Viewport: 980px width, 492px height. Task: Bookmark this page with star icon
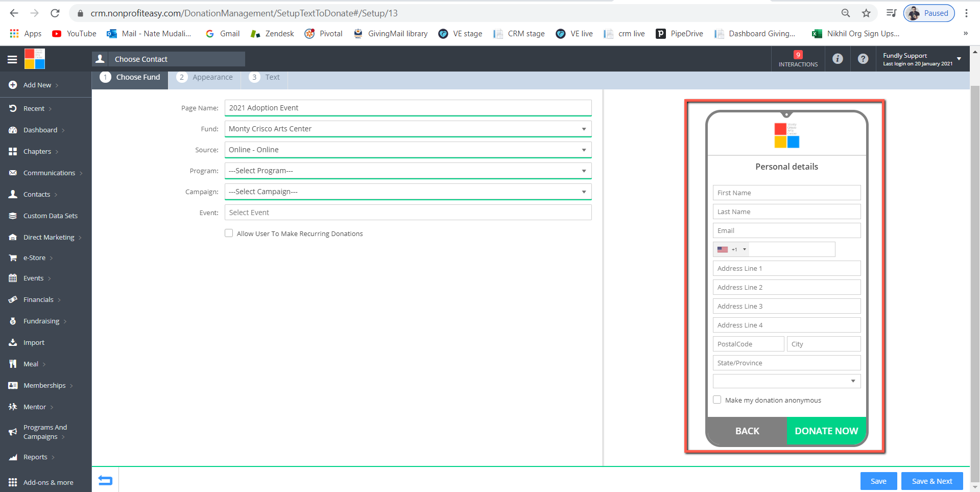point(866,13)
